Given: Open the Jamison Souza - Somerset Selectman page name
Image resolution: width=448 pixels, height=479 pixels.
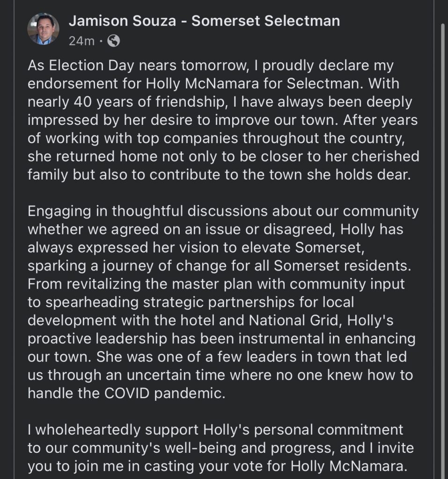Looking at the screenshot, I should (204, 21).
